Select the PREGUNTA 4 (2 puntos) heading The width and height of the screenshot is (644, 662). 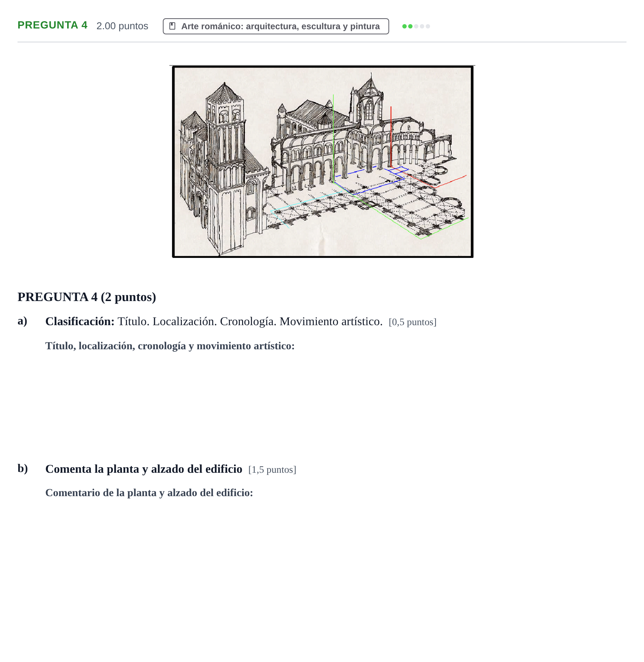coord(87,297)
